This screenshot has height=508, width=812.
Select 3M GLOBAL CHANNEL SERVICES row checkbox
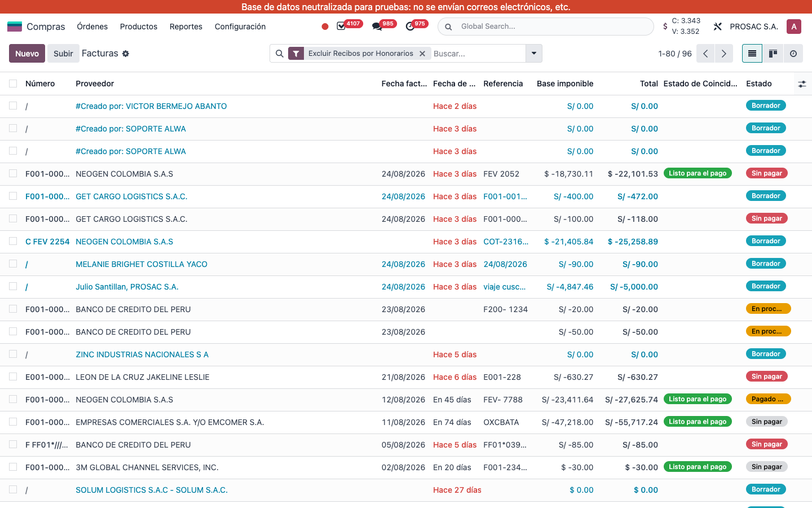(x=13, y=467)
